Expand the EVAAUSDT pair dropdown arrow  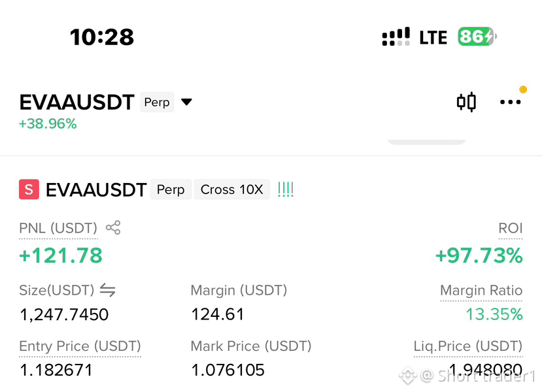pos(186,102)
